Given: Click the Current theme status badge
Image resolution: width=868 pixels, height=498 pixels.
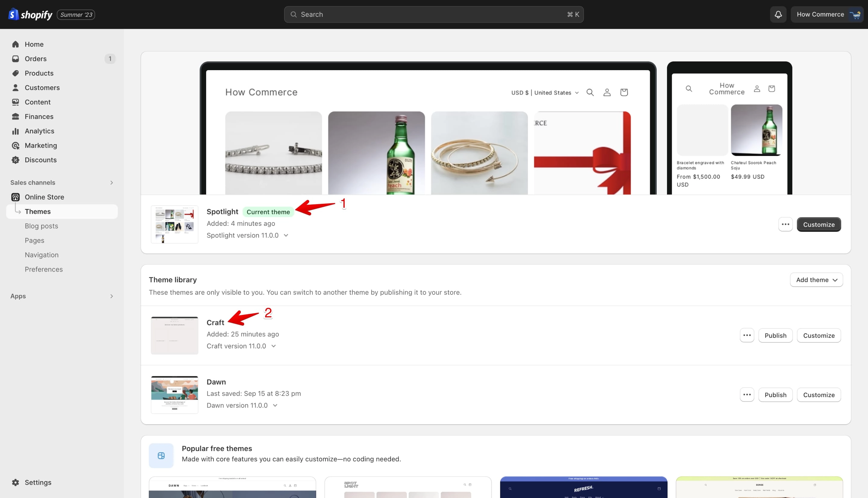Looking at the screenshot, I should (268, 212).
